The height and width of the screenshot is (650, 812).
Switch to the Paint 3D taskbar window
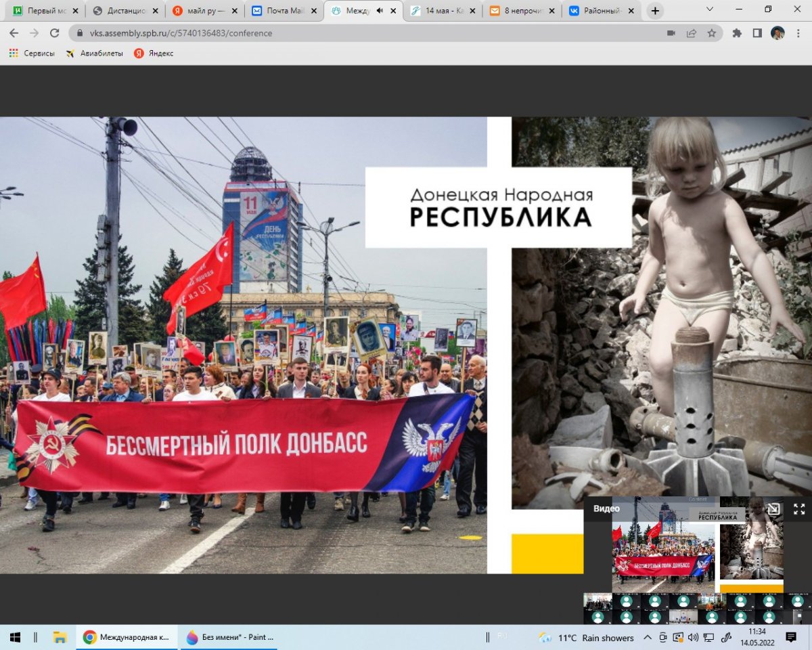[x=230, y=637]
